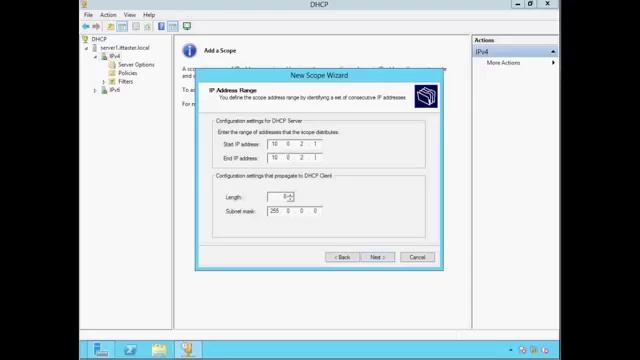Toggle the Show/Hide Action Pane toolbar icon
Screen dimensions: 640x360
[x=173, y=27]
